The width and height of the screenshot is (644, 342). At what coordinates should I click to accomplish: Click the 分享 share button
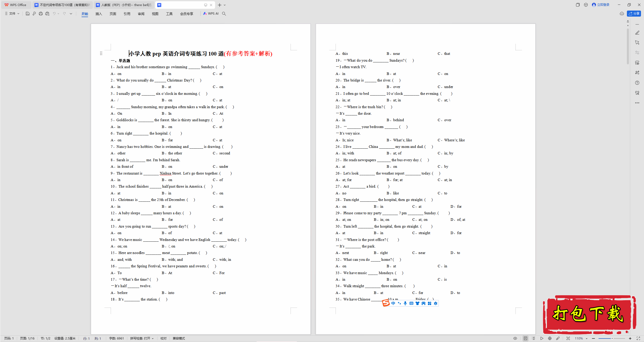pyautogui.click(x=634, y=14)
